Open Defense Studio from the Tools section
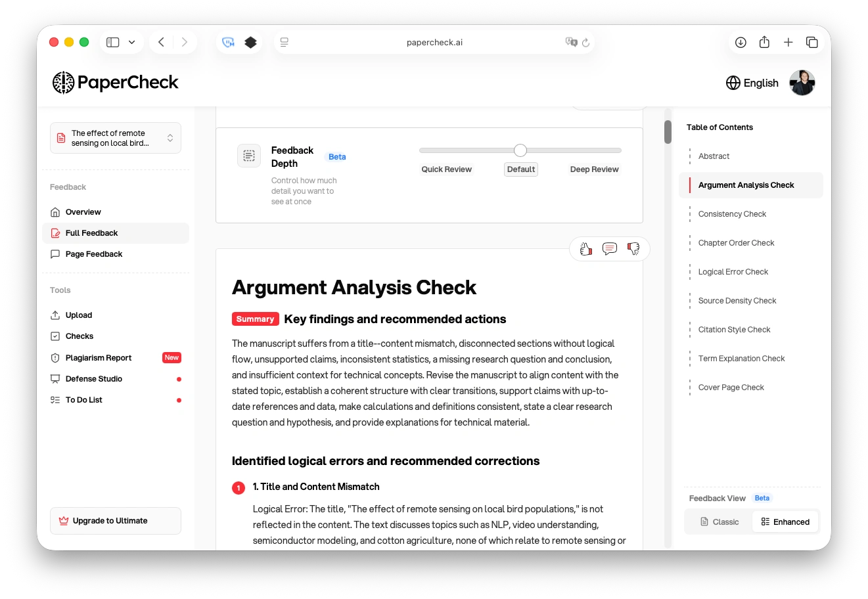Screen dimensions: 868x599 pyautogui.click(x=93, y=378)
